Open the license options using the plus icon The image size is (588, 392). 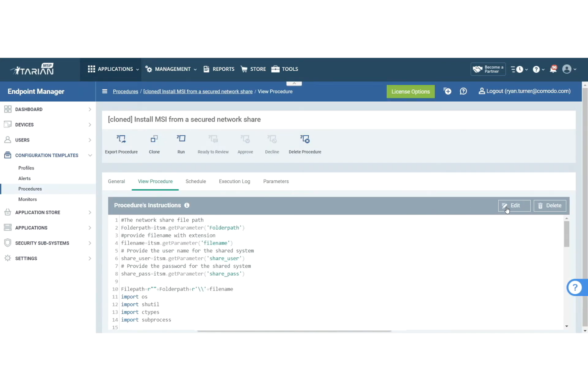coord(447,91)
